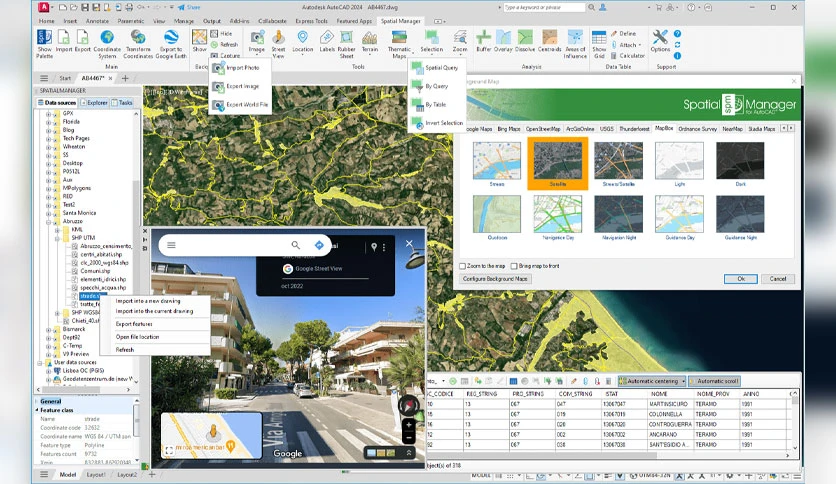Click the Street View compass icon
Viewport: 836px width, 484px height.
click(409, 406)
